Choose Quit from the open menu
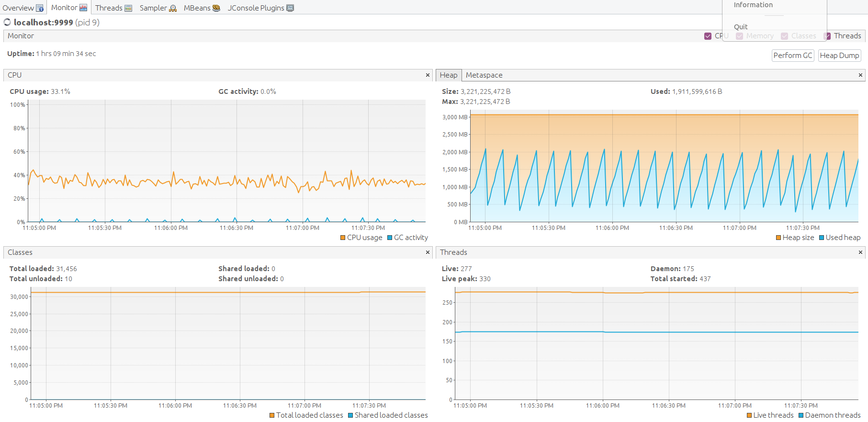This screenshot has width=868, height=422. tap(741, 27)
